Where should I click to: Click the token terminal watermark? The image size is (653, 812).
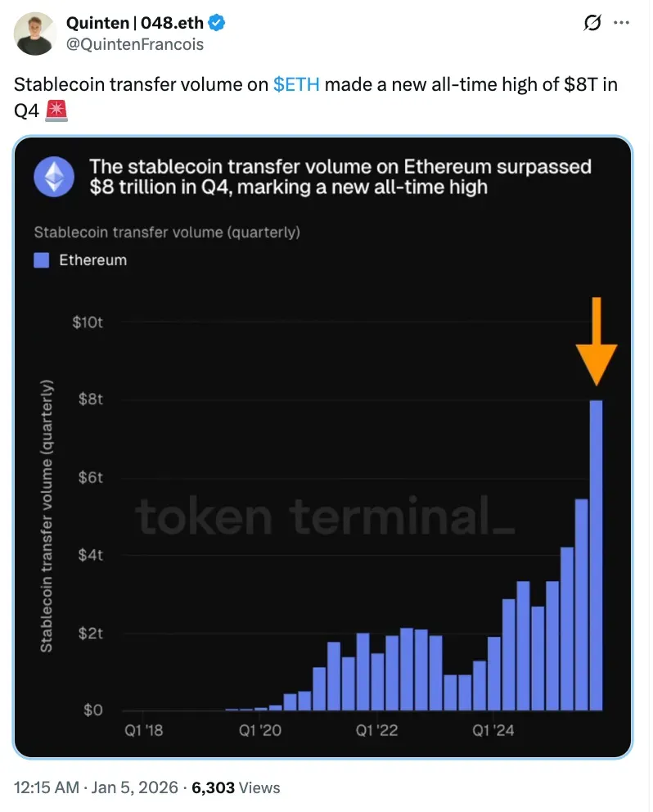point(325,516)
